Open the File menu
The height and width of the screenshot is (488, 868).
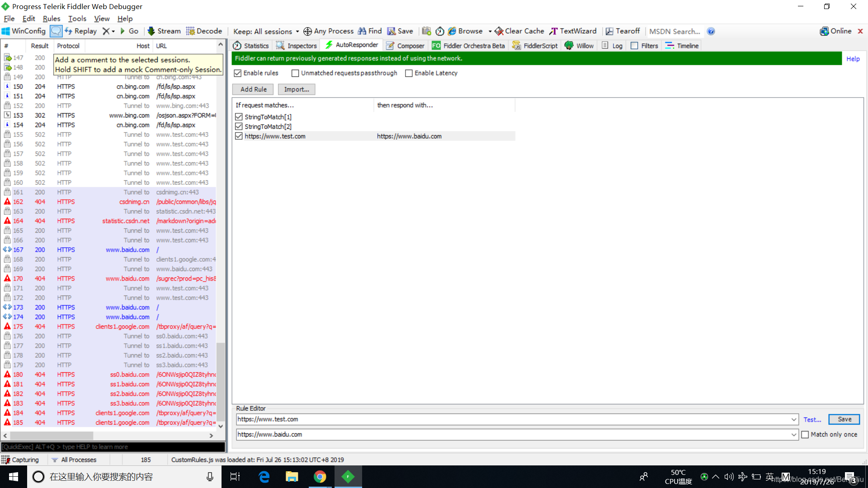(9, 19)
